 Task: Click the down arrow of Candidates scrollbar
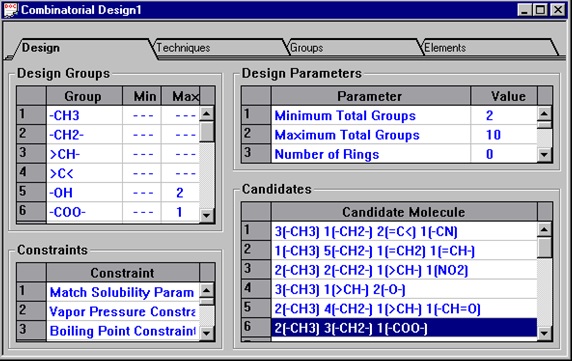(544, 333)
